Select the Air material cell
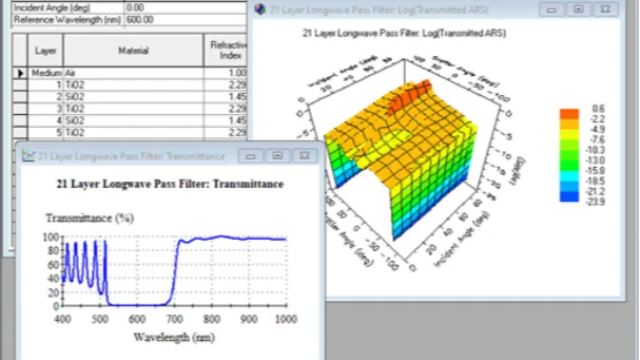 click(x=133, y=73)
